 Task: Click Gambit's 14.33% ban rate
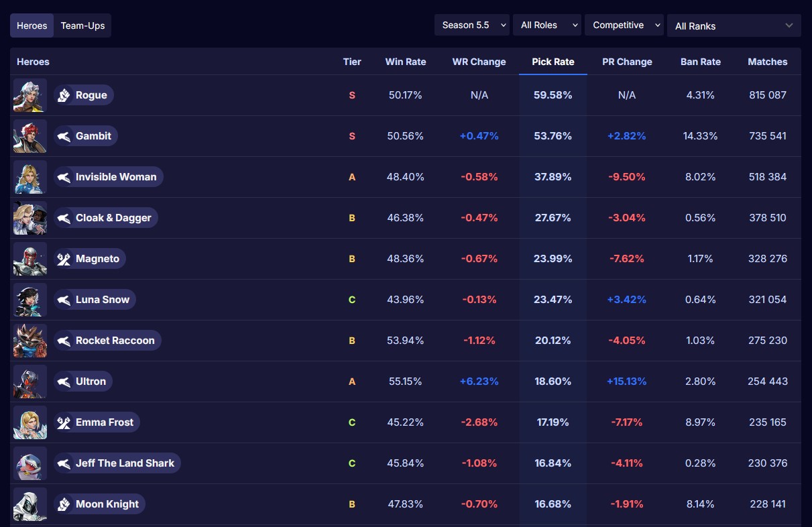(701, 136)
